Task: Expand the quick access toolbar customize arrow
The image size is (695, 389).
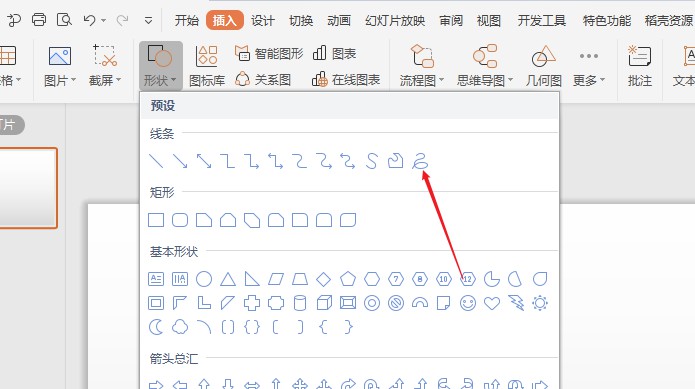Action: pos(148,20)
